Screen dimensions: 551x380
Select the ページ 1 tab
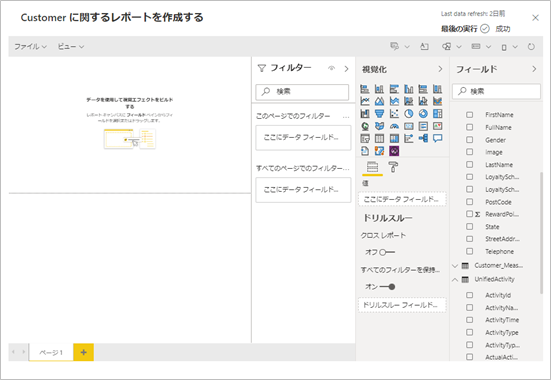(x=51, y=352)
